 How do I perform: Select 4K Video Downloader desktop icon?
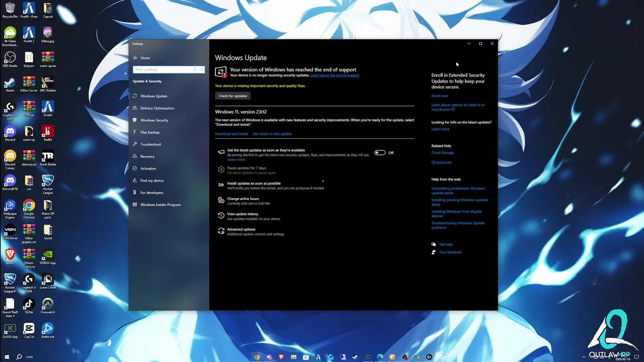[10, 37]
